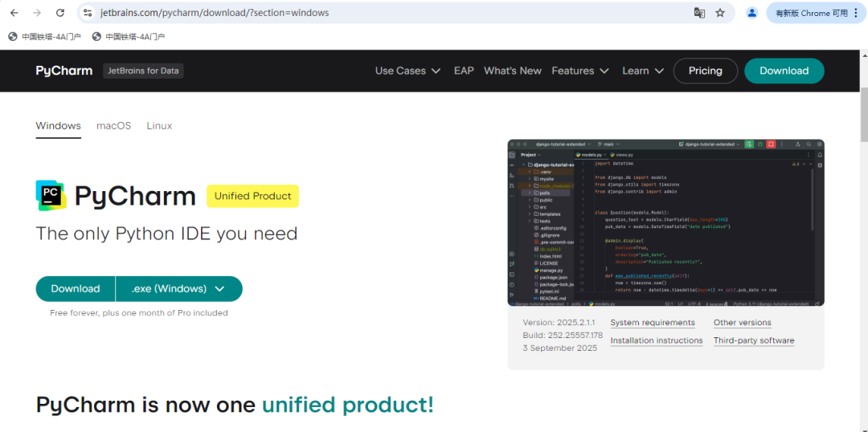Switch to the Linux tab
The height and width of the screenshot is (432, 868).
[x=159, y=126]
